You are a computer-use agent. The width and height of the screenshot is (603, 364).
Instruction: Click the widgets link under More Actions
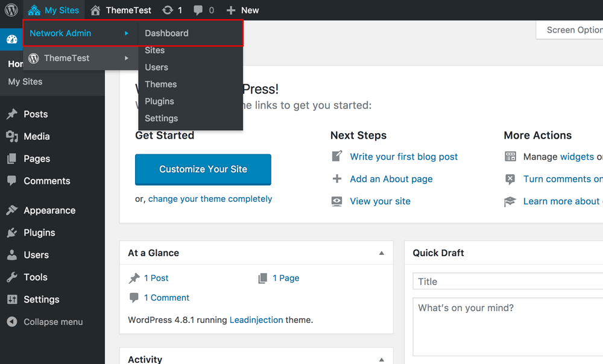point(577,157)
